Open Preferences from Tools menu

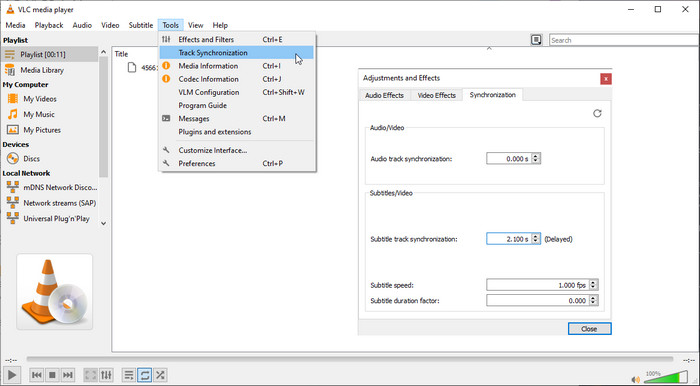pyautogui.click(x=237, y=163)
